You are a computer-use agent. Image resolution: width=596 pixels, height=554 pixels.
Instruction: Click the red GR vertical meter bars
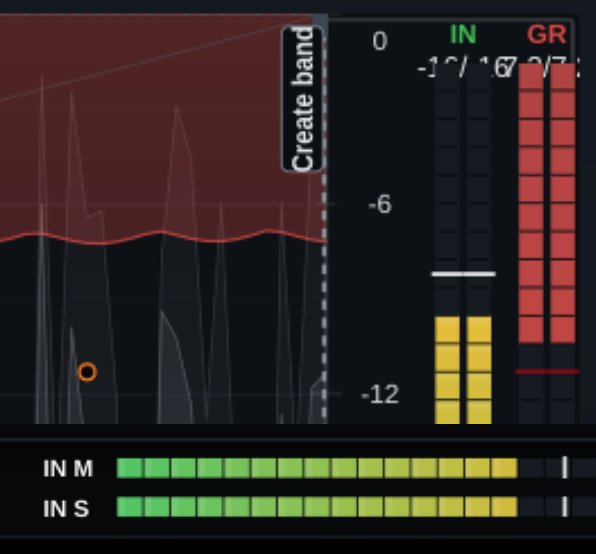[547, 203]
